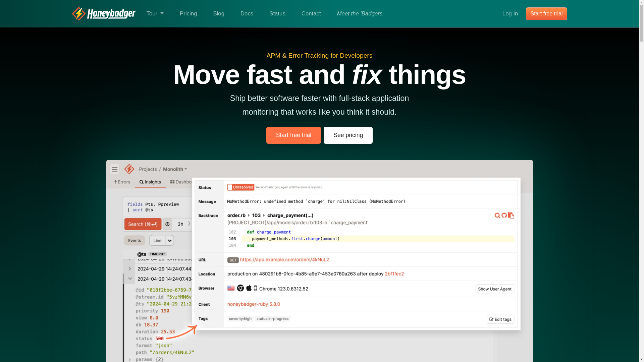Image resolution: width=644 pixels, height=362 pixels.
Task: Open the Line chart type dropdown
Action: (162, 241)
